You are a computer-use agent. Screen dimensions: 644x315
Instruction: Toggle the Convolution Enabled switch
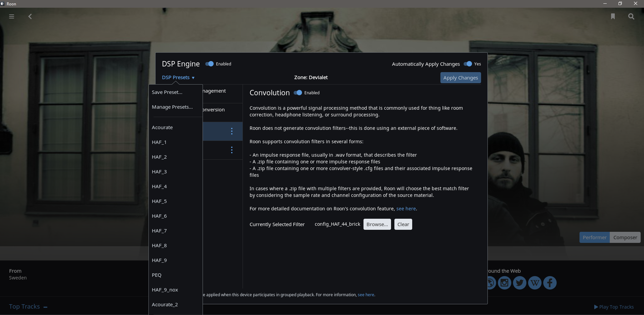tap(298, 93)
